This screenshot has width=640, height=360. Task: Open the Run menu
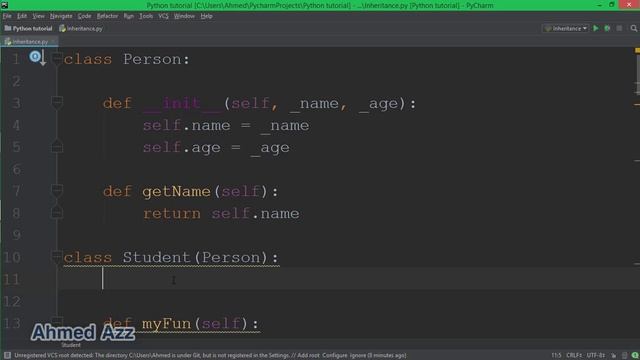(x=129, y=16)
